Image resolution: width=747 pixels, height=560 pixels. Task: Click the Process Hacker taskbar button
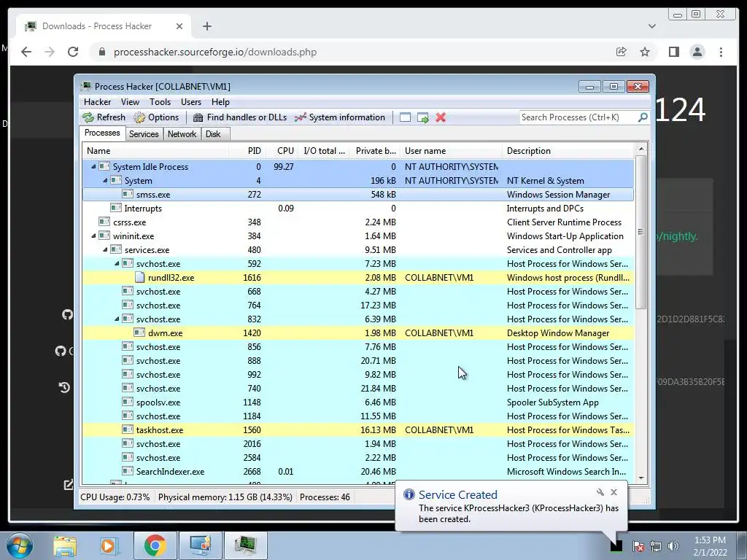245,545
